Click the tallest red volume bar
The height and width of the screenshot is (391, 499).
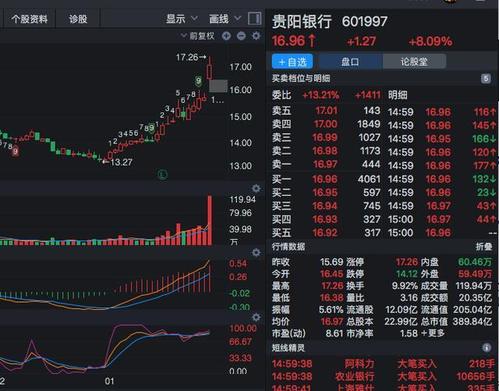point(210,220)
